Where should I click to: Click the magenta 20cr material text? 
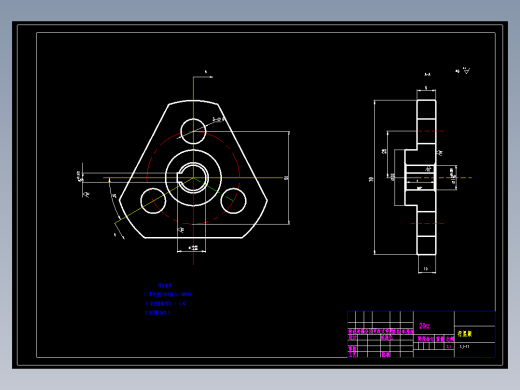tap(424, 326)
